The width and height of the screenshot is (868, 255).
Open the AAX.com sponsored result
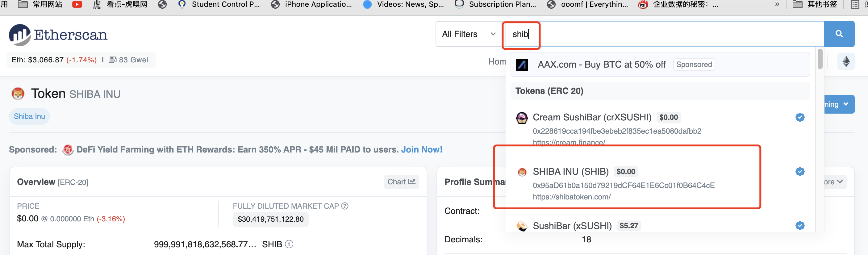click(x=601, y=65)
